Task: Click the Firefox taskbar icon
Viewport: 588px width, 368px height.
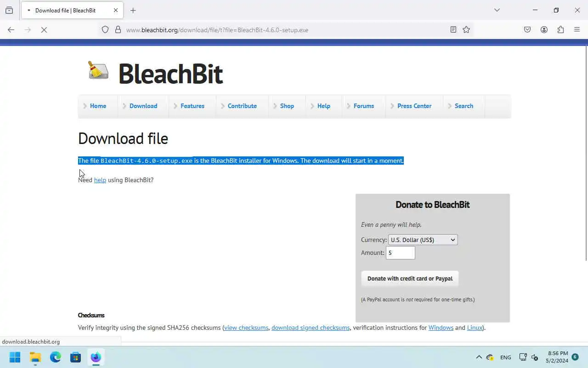Action: (x=96, y=357)
